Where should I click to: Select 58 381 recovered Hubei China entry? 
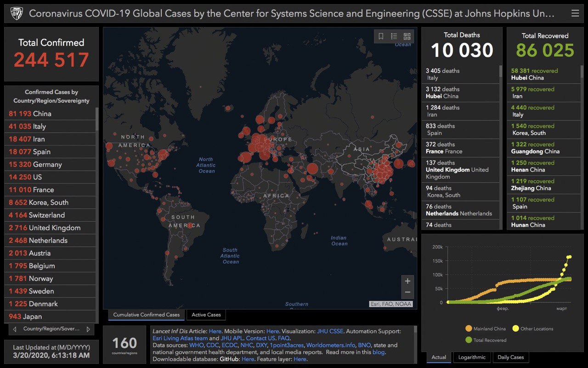pos(544,74)
